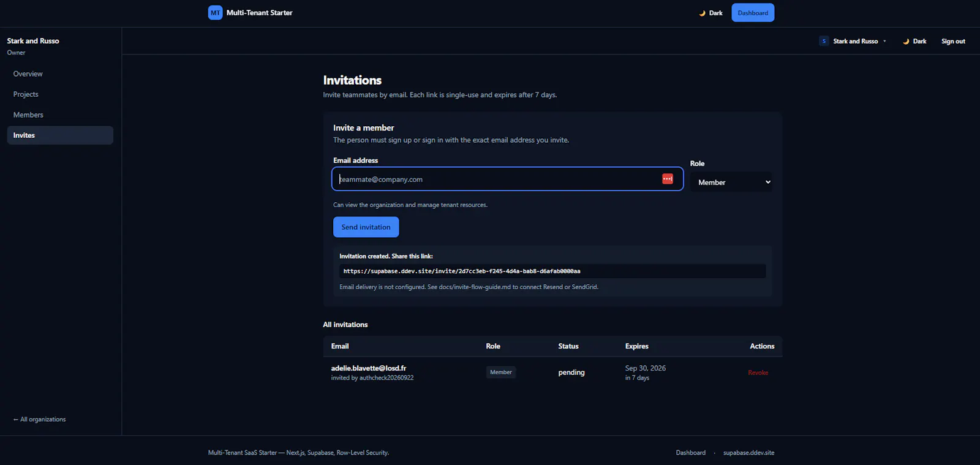Screen dimensions: 980x465
Task: Click the adelie.blavette@losd.fr email cell
Action: pos(369,368)
